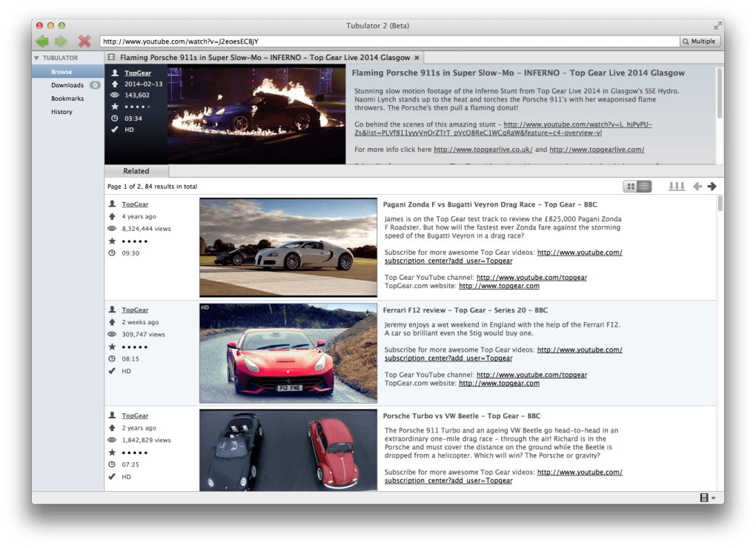This screenshot has height=548, width=756.
Task: Switch results to grid view
Action: pos(631,187)
